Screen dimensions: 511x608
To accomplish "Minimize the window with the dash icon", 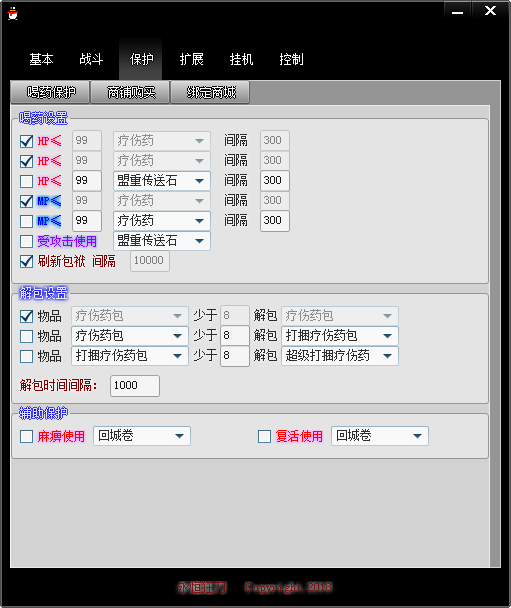I will pos(457,11).
